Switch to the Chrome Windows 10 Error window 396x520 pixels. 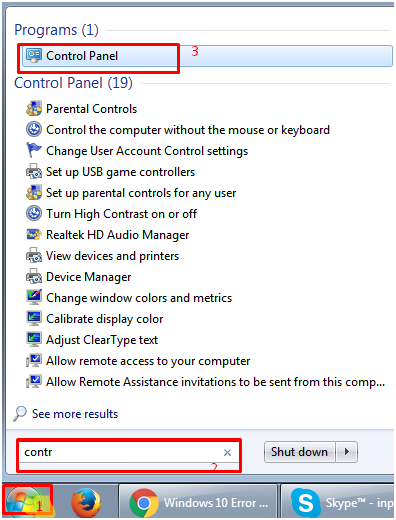click(x=199, y=503)
